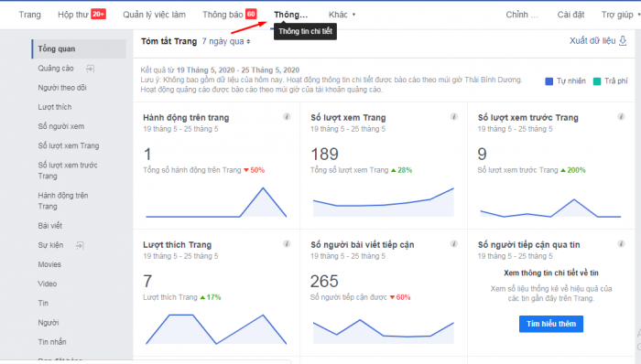Open Số lượt xem trước Trang sidebar item
The image size is (641, 364).
tap(68, 171)
